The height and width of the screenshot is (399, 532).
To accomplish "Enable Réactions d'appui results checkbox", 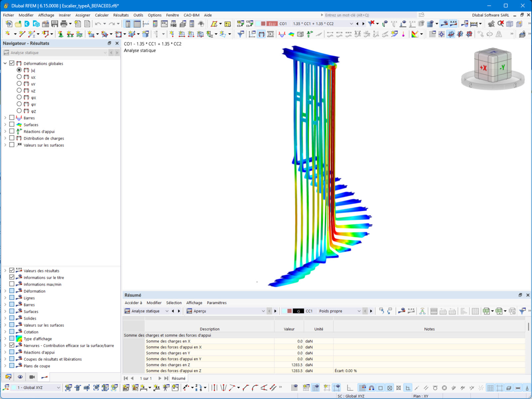I will (x=12, y=131).
